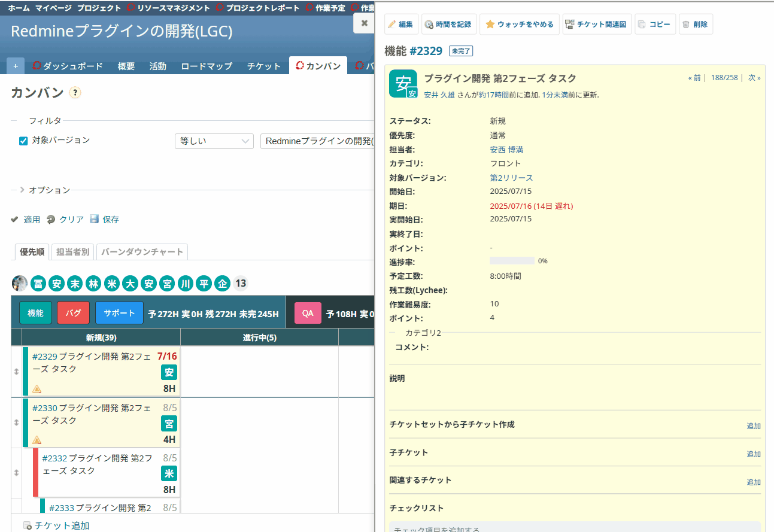Toggle the バグ tracker button

pyautogui.click(x=73, y=313)
